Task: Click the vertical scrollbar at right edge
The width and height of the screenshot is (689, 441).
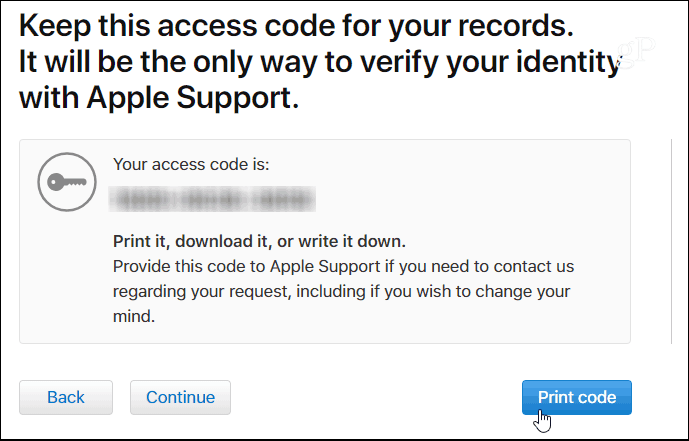Action: tap(671, 241)
